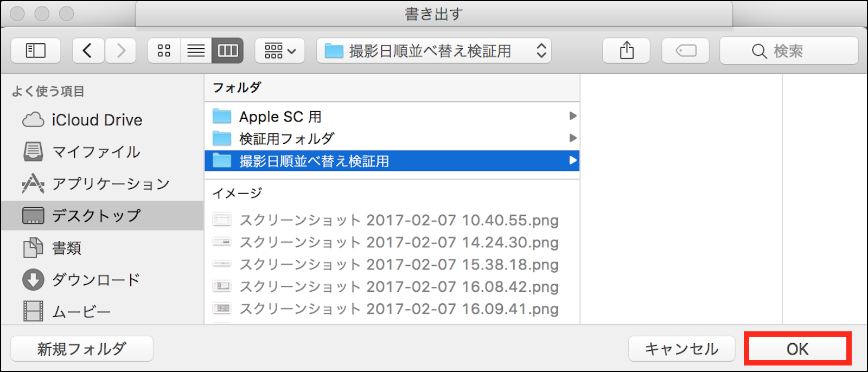Screen dimensions: 868x372
Task: Toggle the sidebar visibility button
Action: coord(36,51)
